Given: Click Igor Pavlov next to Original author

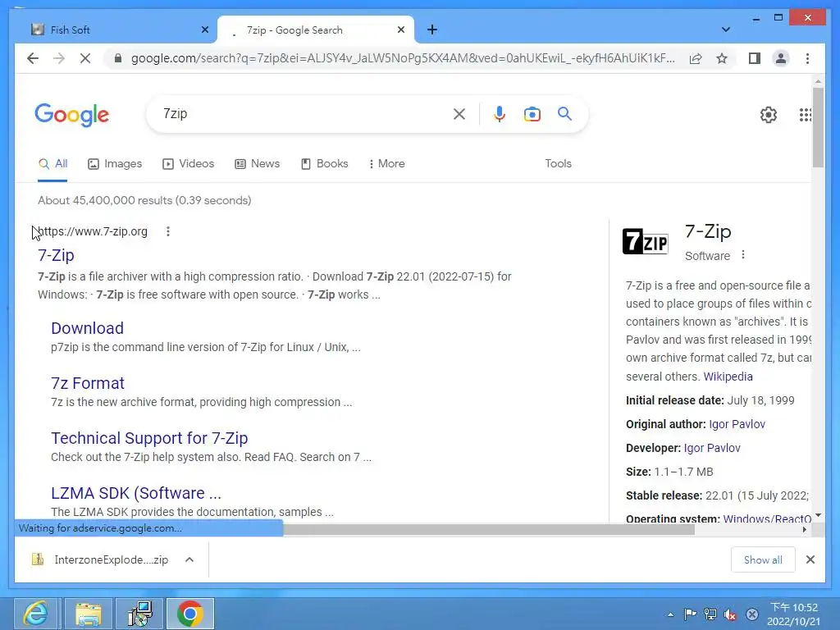Looking at the screenshot, I should click(737, 424).
